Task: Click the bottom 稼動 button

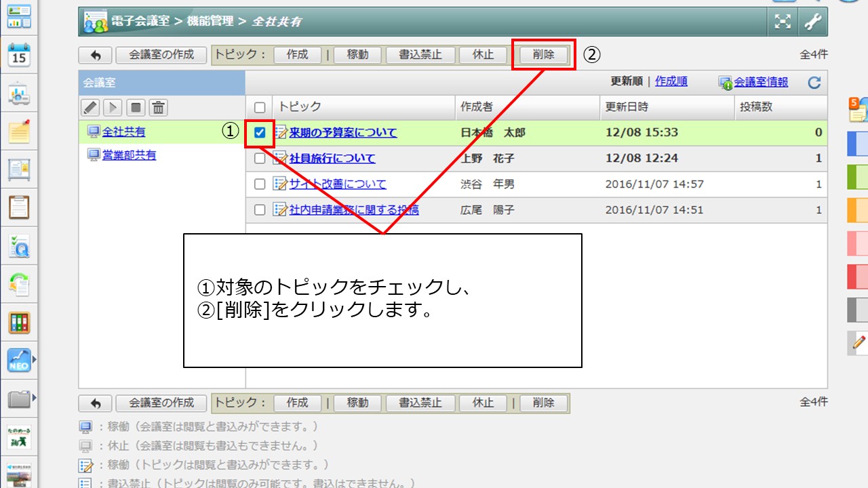Action: point(357,403)
